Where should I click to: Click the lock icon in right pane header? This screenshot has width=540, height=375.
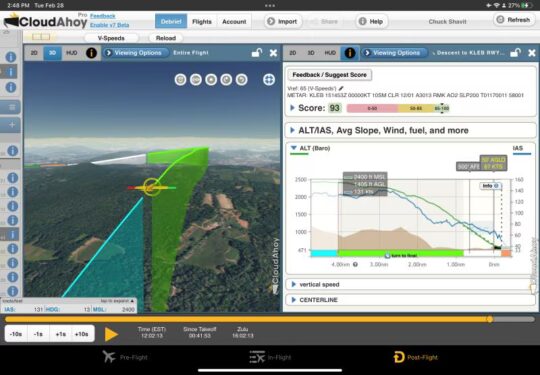(x=515, y=53)
